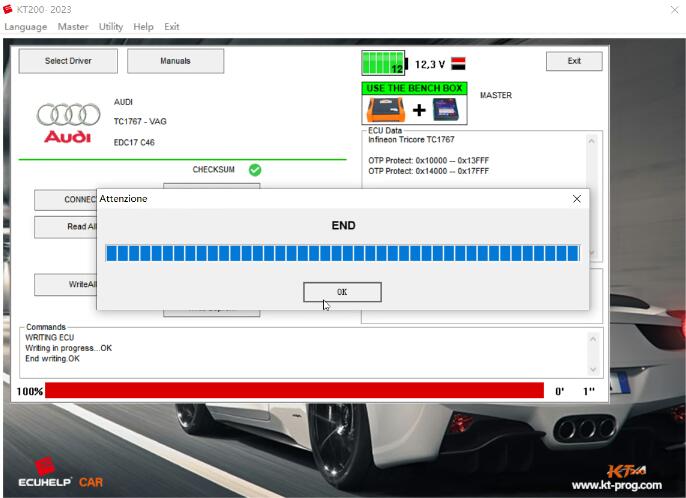The height and width of the screenshot is (498, 686).
Task: Open the Manuals button
Action: click(175, 61)
